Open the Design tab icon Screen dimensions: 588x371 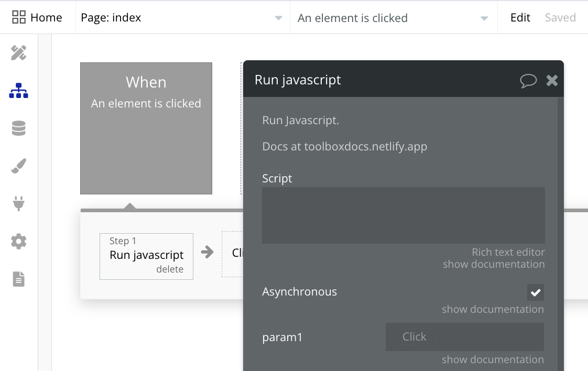tap(19, 53)
